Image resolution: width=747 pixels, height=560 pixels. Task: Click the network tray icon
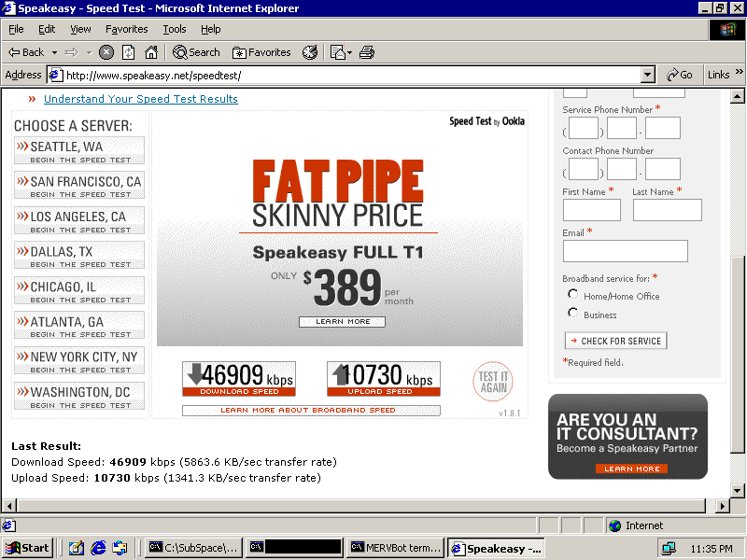[669, 549]
